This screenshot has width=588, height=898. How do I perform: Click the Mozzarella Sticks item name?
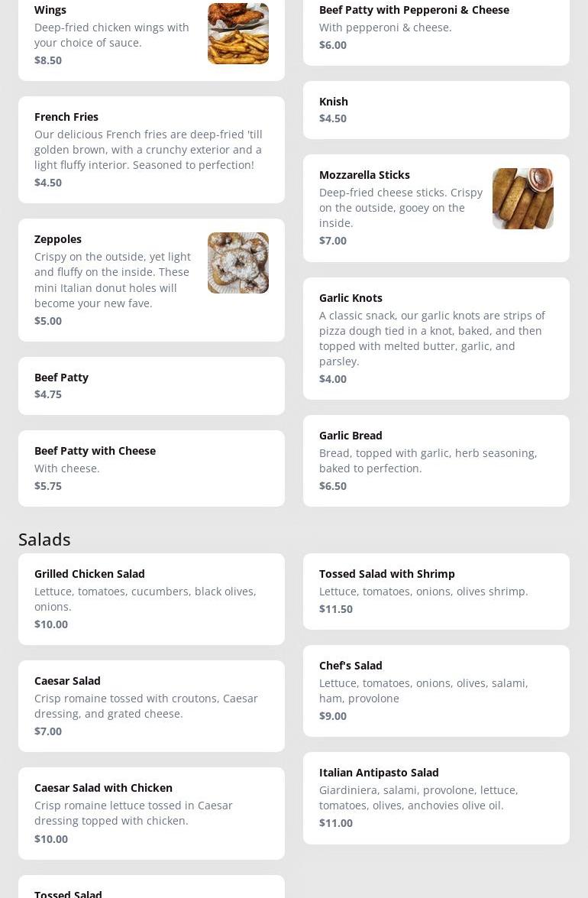[x=364, y=175]
